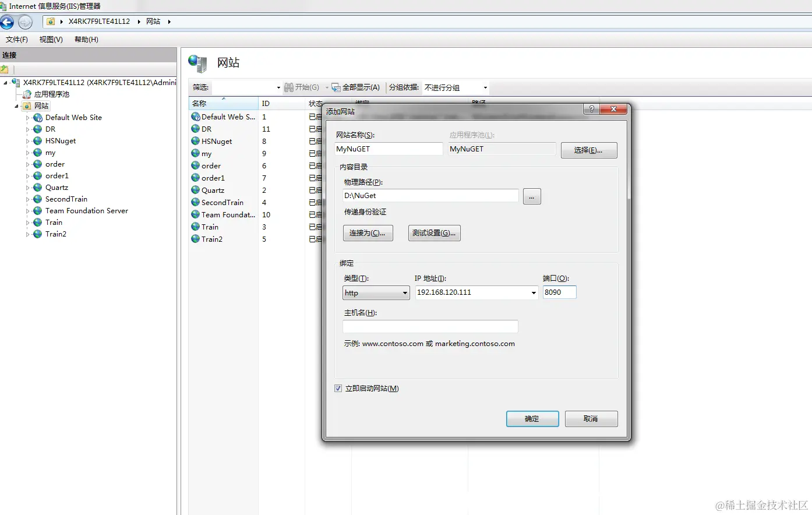Image resolution: width=812 pixels, height=515 pixels.
Task: Click the 开始(G) binoculars icon
Action: tap(288, 87)
